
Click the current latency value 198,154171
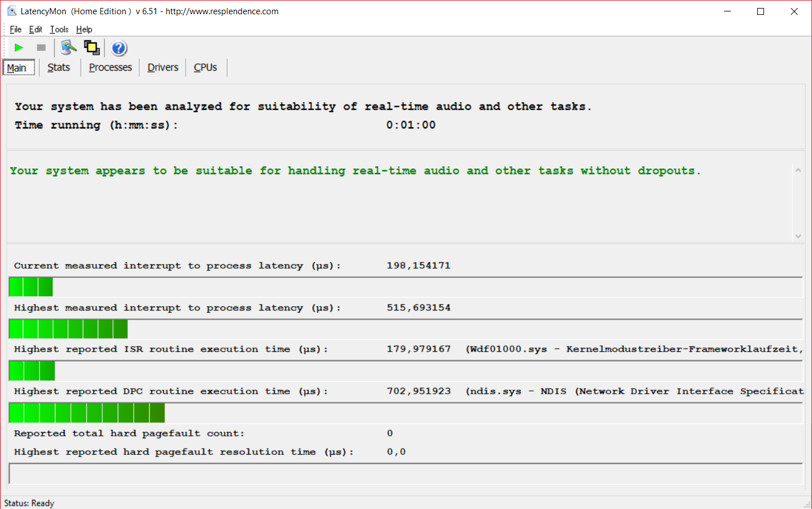[x=419, y=265]
